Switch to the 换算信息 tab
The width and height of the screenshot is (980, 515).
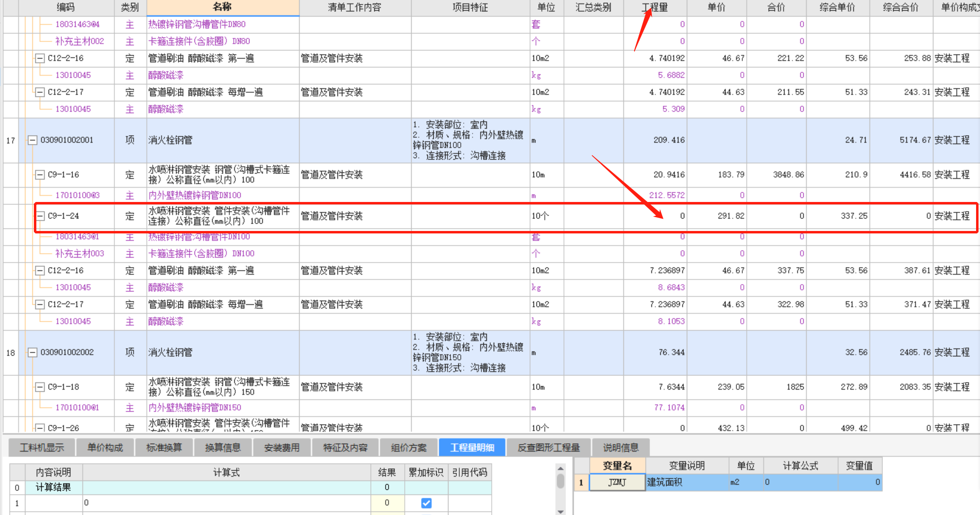pos(223,448)
